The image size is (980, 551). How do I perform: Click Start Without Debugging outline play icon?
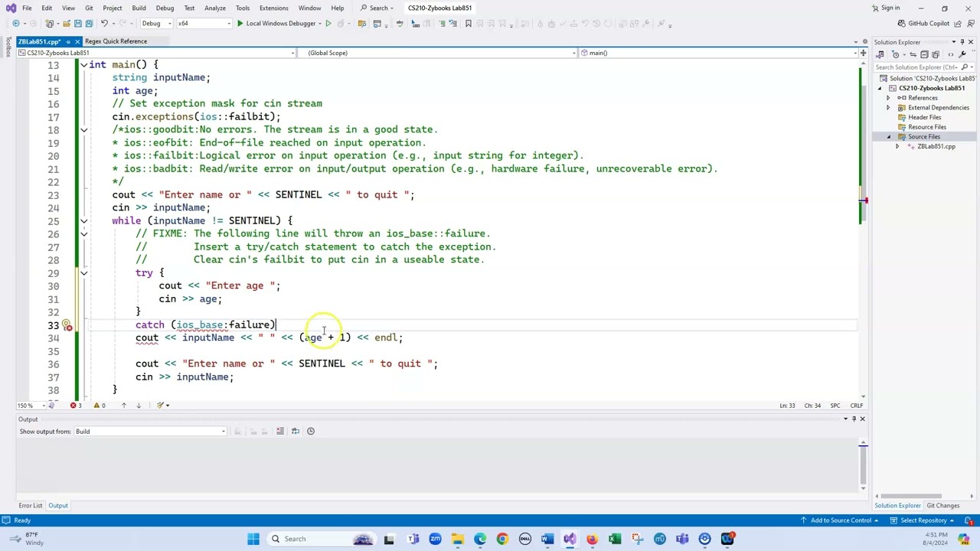coord(328,24)
